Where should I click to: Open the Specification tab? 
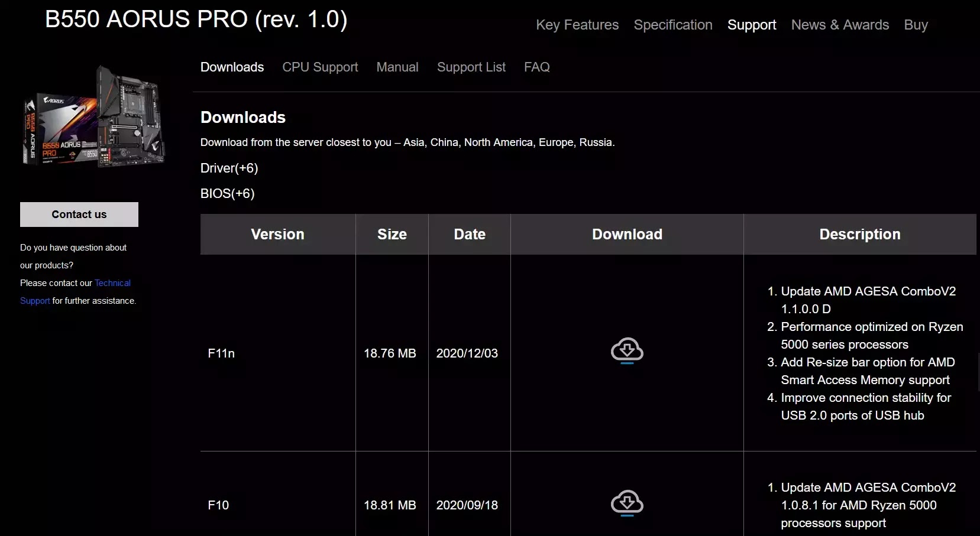[673, 25]
